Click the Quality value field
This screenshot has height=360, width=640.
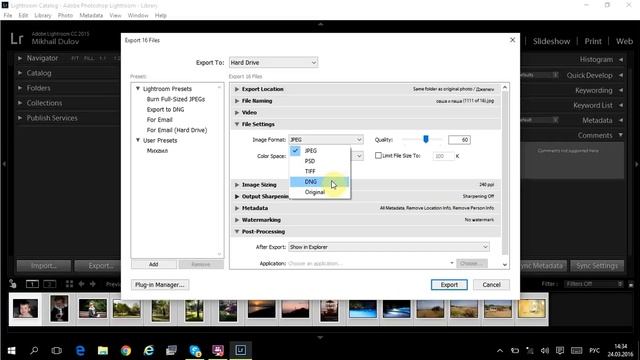tap(459, 140)
